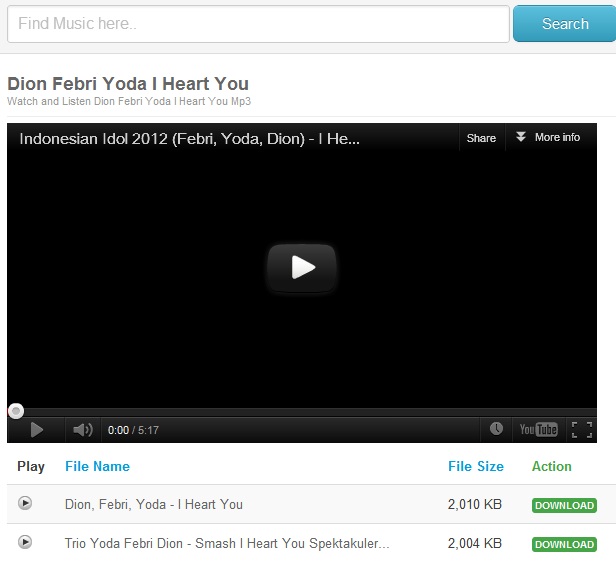Screen dimensions: 616x570
Task: Click the 2,004 KB file size
Action: pos(475,543)
